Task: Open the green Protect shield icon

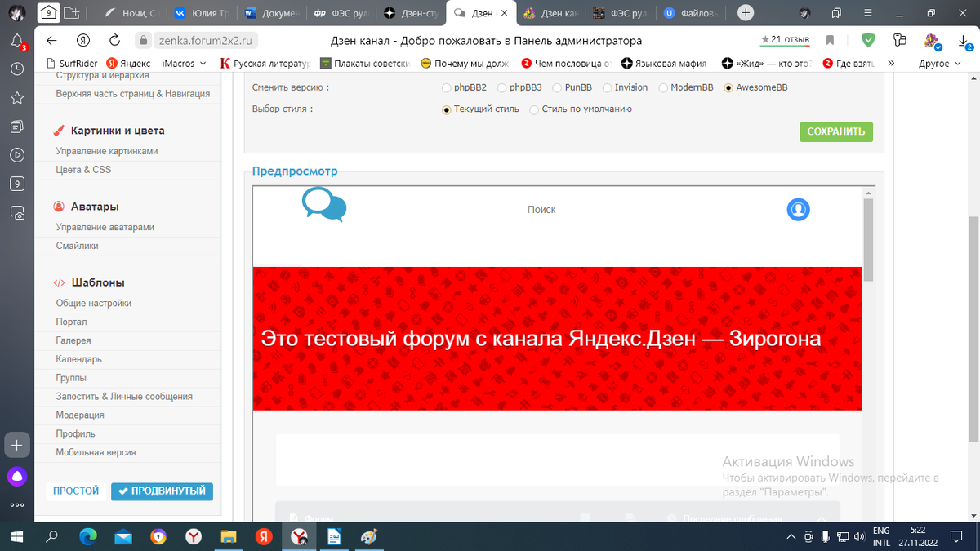Action: point(869,40)
